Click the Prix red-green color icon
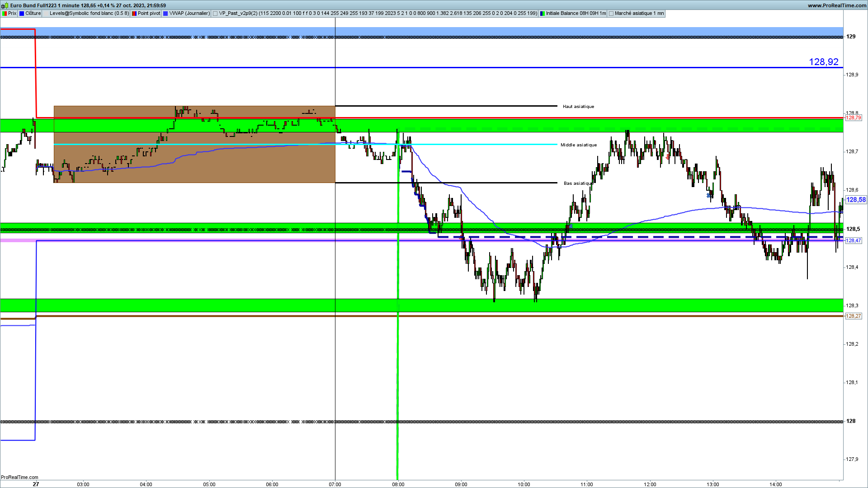Screen dimensions: 868x488 tap(5, 14)
